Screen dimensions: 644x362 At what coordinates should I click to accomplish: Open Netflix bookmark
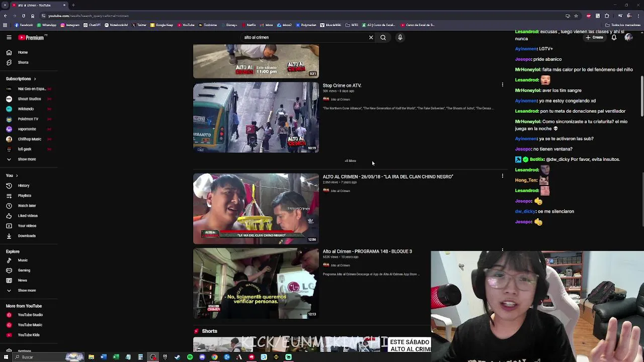249,25
